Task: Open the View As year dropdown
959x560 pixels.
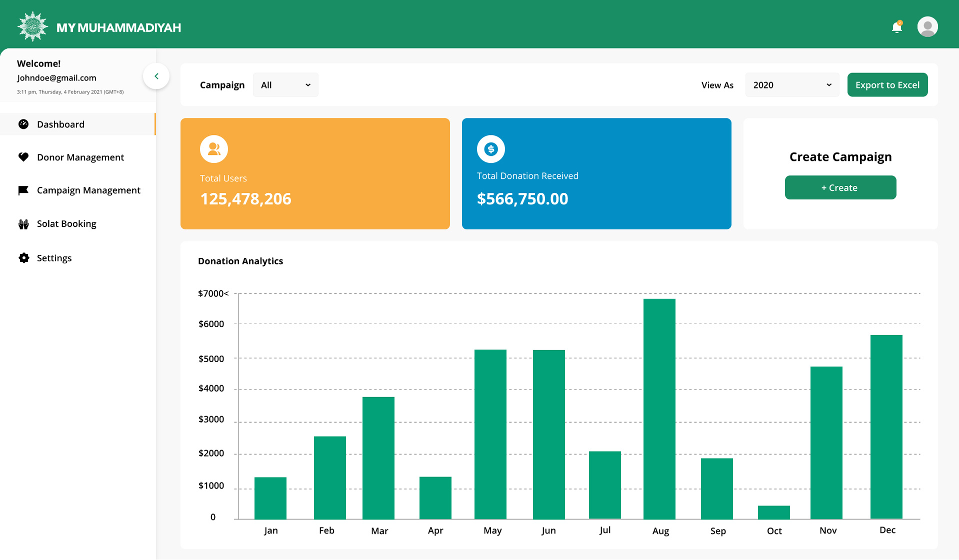Action: 792,85
